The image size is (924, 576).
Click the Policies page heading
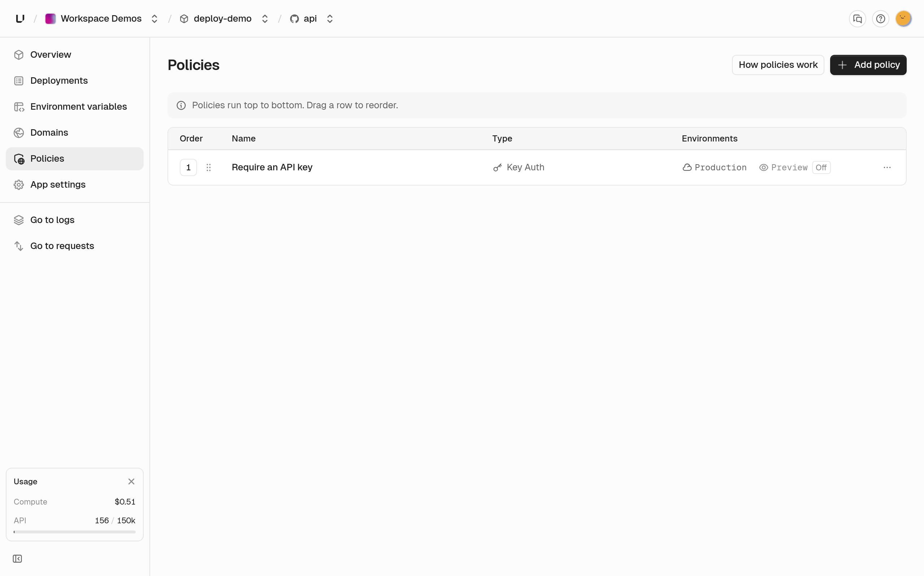pyautogui.click(x=193, y=65)
